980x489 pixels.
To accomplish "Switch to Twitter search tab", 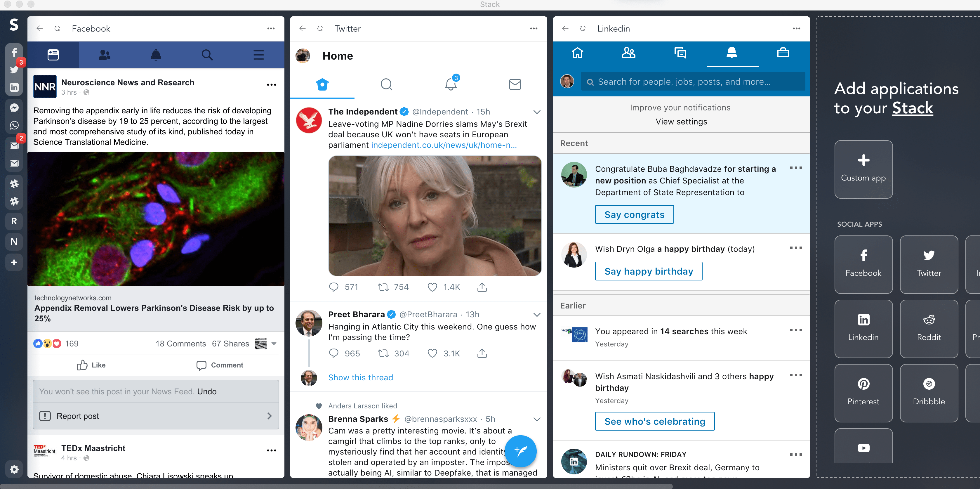I will pyautogui.click(x=386, y=84).
